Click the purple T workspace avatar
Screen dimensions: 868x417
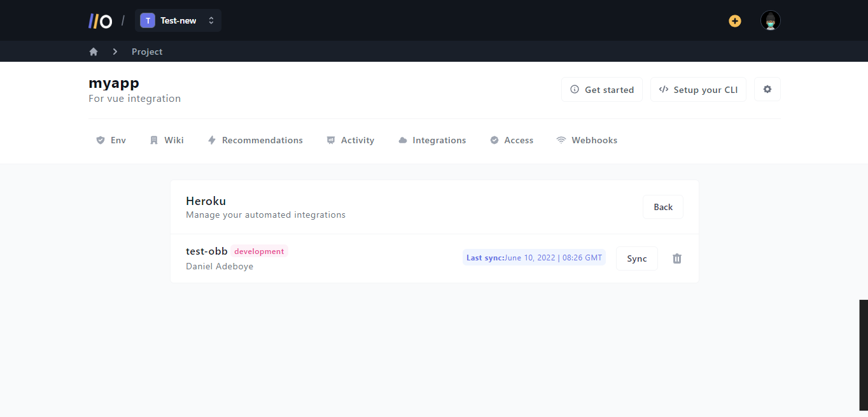click(148, 20)
